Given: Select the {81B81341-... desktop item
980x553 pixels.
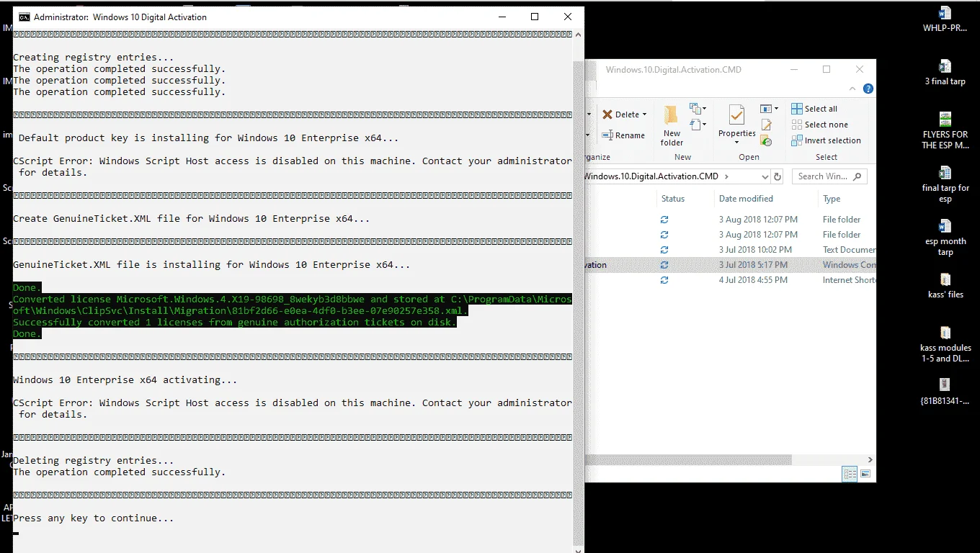Looking at the screenshot, I should click(x=945, y=392).
